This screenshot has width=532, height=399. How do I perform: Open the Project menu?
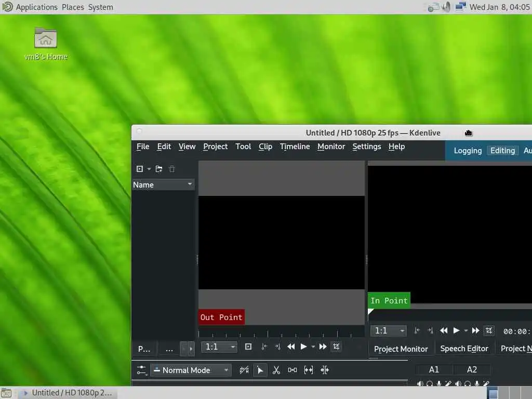tap(216, 147)
